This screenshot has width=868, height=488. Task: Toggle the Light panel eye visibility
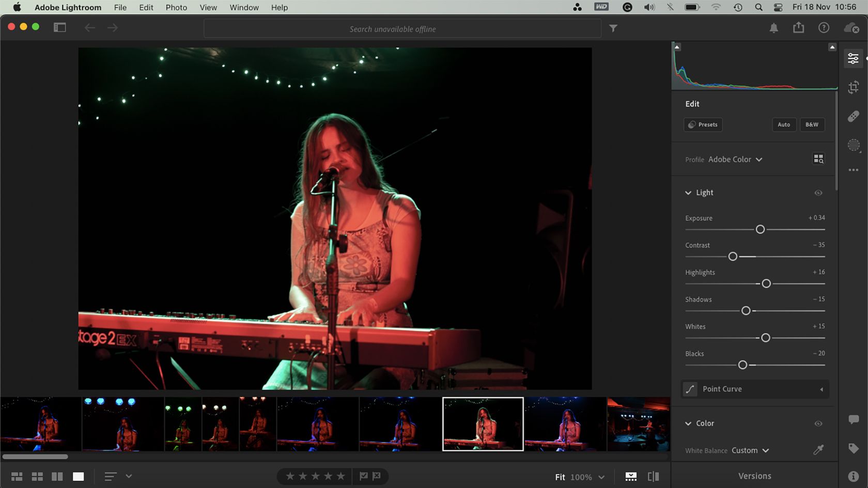(818, 193)
